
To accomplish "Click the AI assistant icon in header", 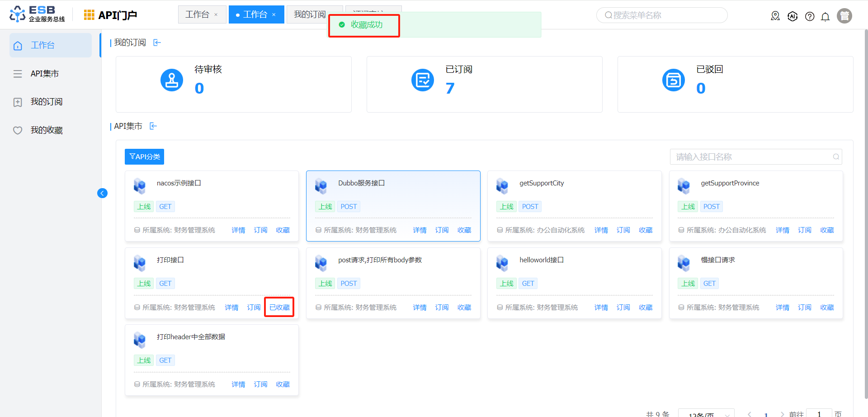I will pos(793,17).
